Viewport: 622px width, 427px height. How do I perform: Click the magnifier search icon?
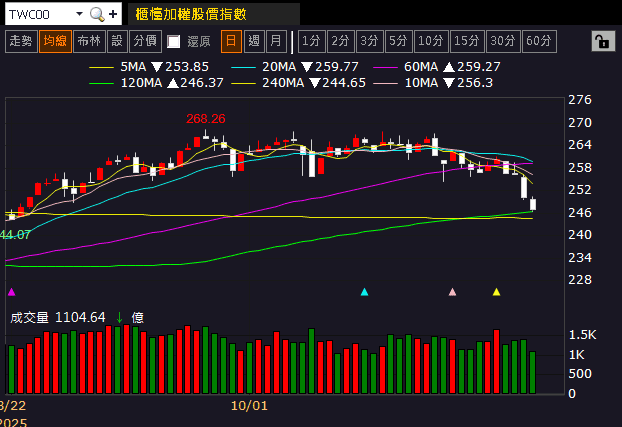[x=97, y=15]
